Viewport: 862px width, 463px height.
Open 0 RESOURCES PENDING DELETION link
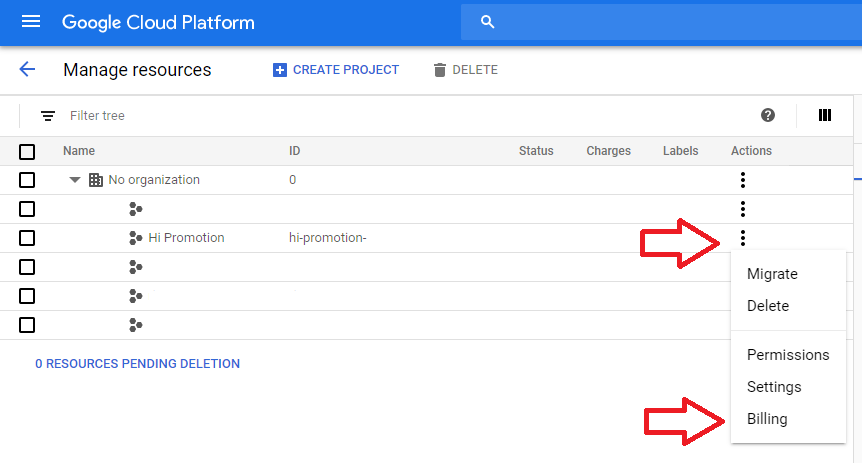pos(137,363)
